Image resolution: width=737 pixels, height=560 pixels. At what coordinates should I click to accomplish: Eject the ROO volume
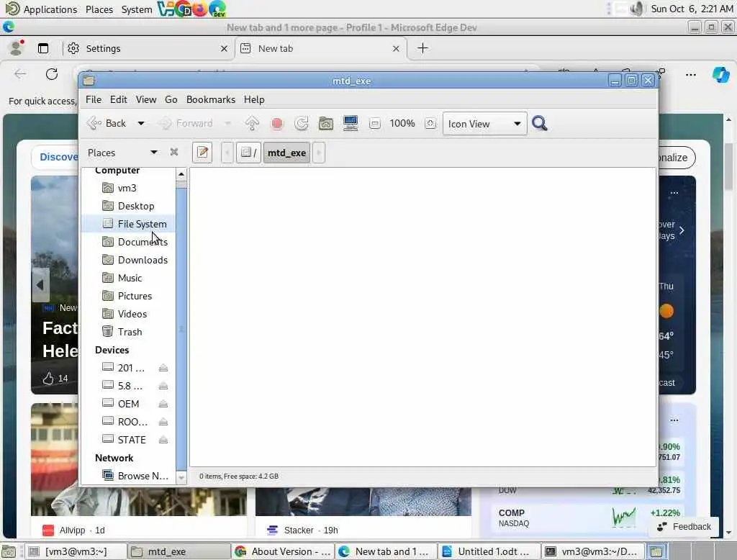click(163, 422)
